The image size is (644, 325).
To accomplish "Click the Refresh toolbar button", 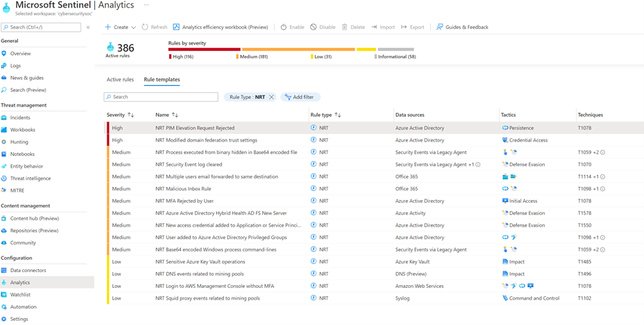I will click(x=154, y=27).
